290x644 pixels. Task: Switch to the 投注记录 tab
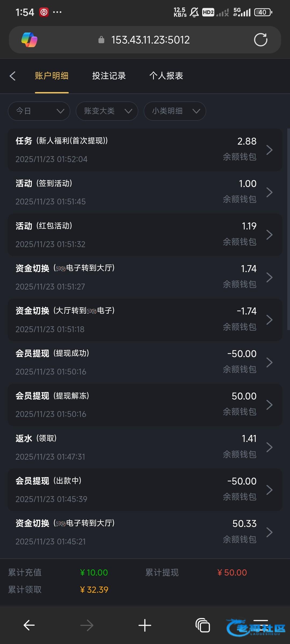click(x=109, y=76)
